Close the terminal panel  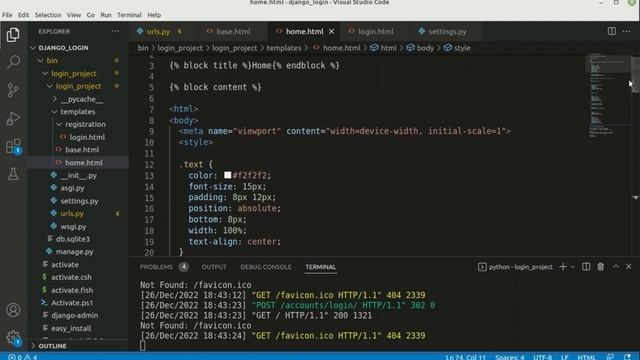pos(629,267)
